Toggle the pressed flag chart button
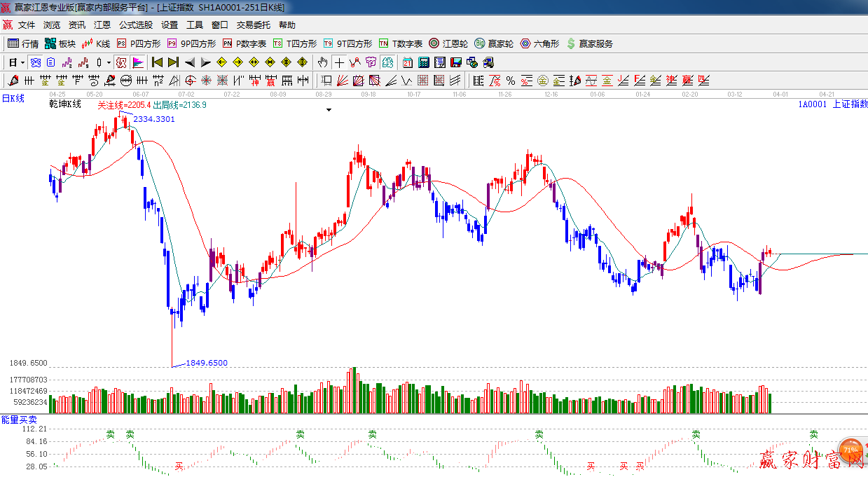Viewport: 868px width, 477px height. (x=138, y=62)
